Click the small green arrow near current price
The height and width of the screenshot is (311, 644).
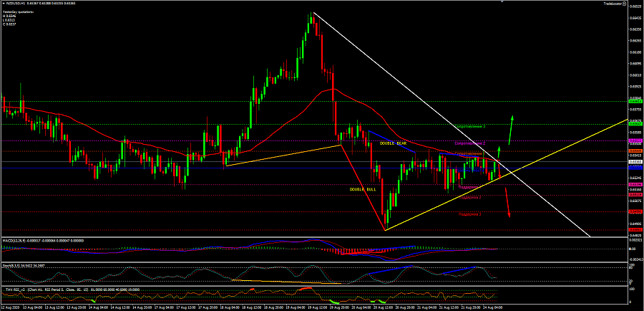click(499, 152)
